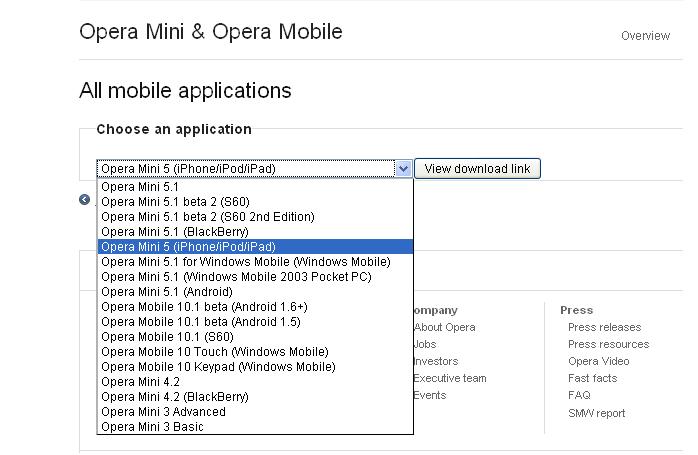Image resolution: width=698 pixels, height=455 pixels.
Task: Click the View download link button
Action: tap(477, 169)
